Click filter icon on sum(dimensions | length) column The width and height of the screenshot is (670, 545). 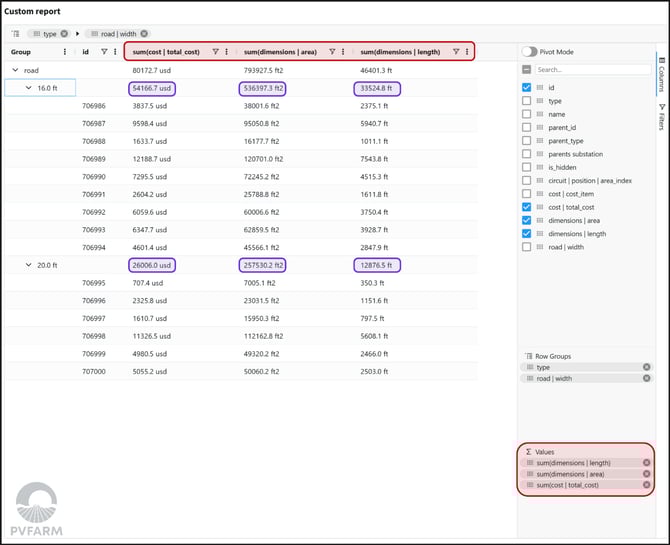point(456,52)
